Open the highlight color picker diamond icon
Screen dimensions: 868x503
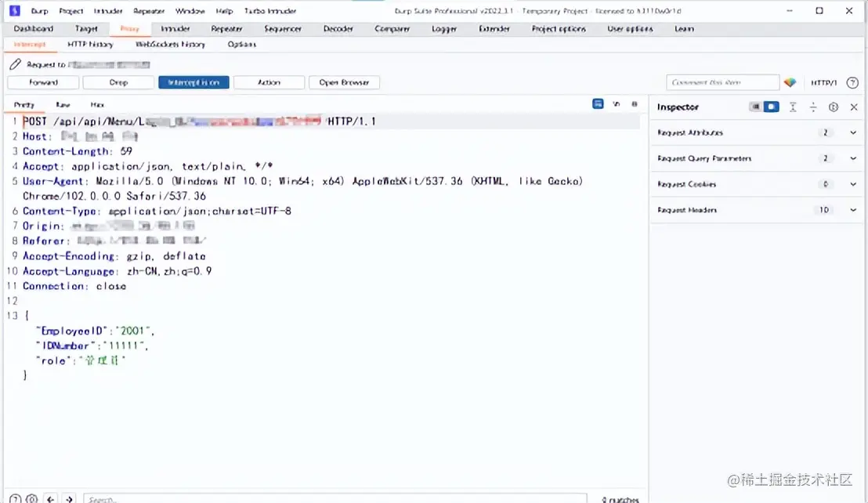pos(790,82)
